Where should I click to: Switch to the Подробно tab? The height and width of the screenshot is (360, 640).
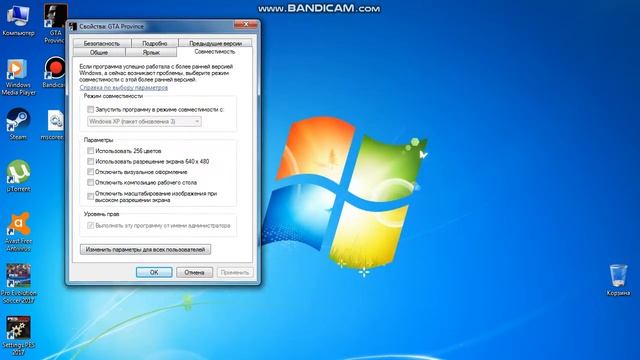[155, 43]
